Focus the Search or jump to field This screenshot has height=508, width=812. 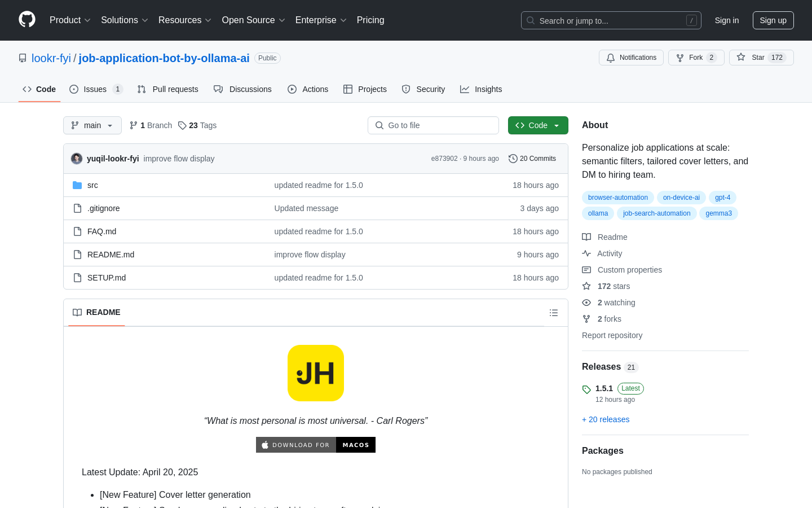coord(611,20)
